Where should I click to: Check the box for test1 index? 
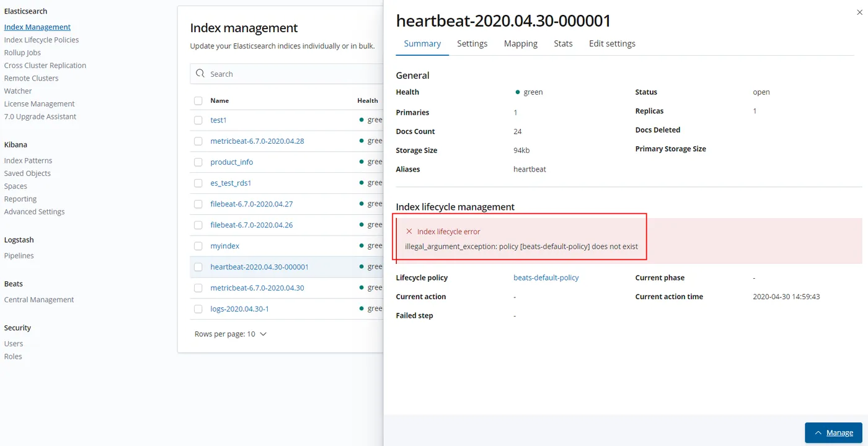coord(198,120)
